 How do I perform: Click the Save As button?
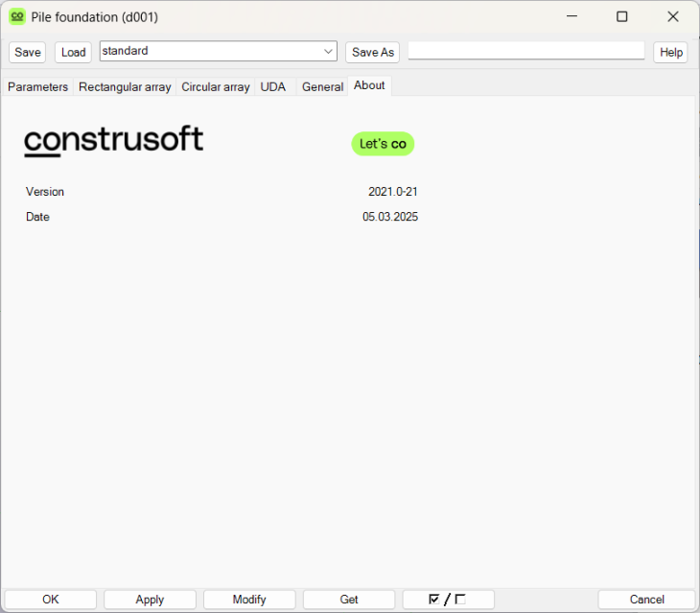pyautogui.click(x=372, y=52)
